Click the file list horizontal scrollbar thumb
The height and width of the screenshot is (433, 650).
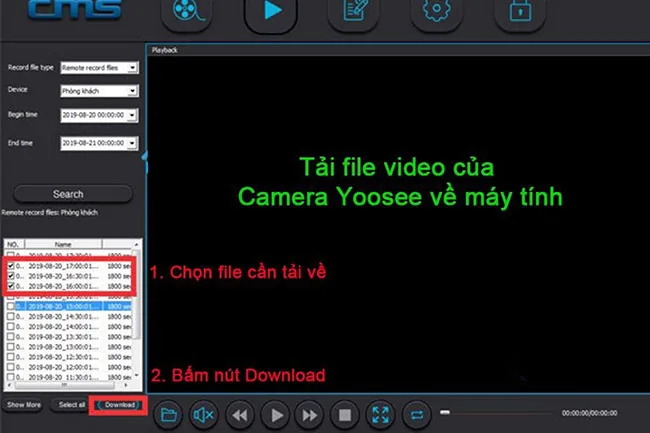coord(64,385)
